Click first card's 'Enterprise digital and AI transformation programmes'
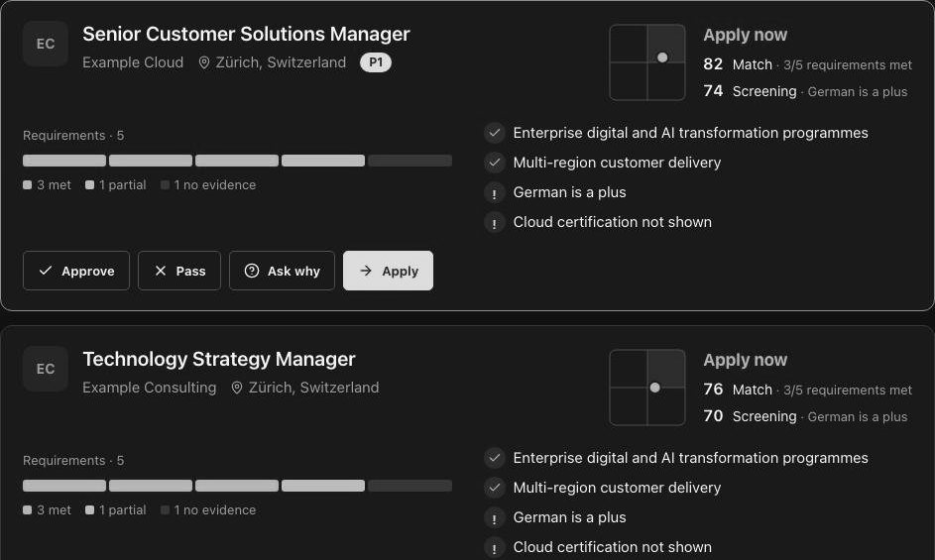The height and width of the screenshot is (560, 935). pyautogui.click(x=690, y=133)
